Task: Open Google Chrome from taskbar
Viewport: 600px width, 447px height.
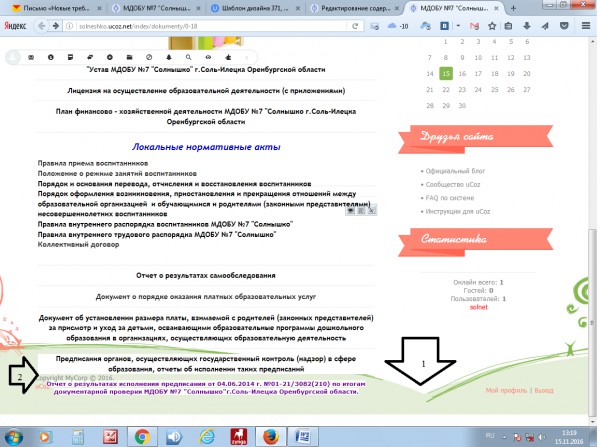Action: (142, 437)
